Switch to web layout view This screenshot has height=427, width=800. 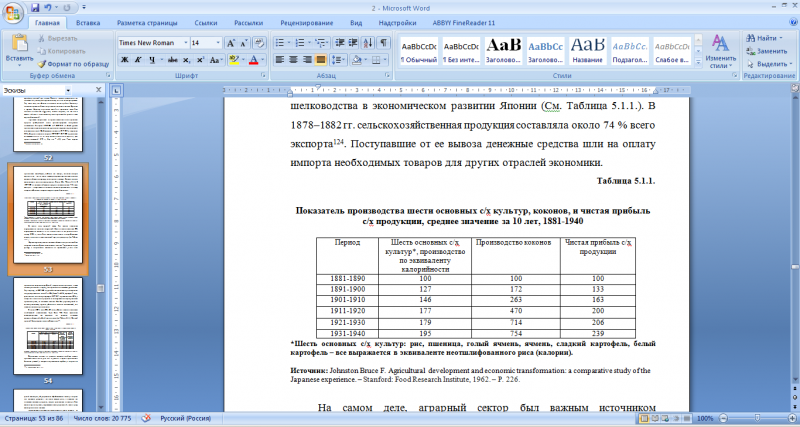tap(666, 418)
